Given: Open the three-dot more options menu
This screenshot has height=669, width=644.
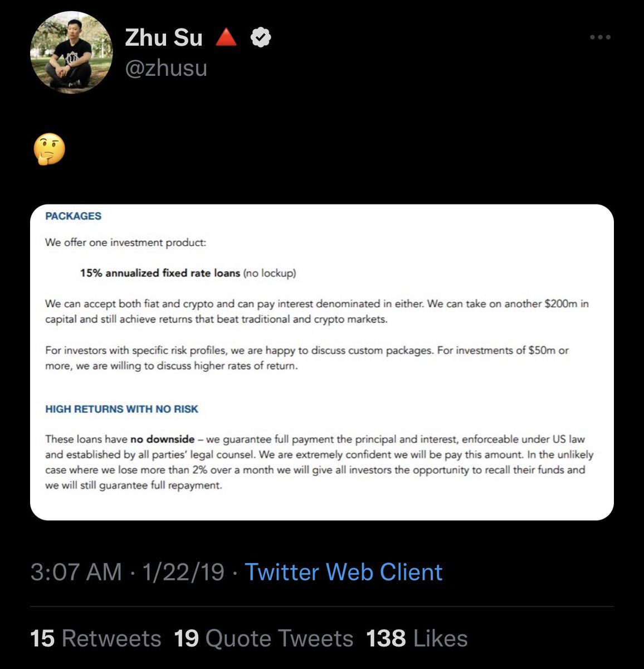Looking at the screenshot, I should [x=600, y=37].
